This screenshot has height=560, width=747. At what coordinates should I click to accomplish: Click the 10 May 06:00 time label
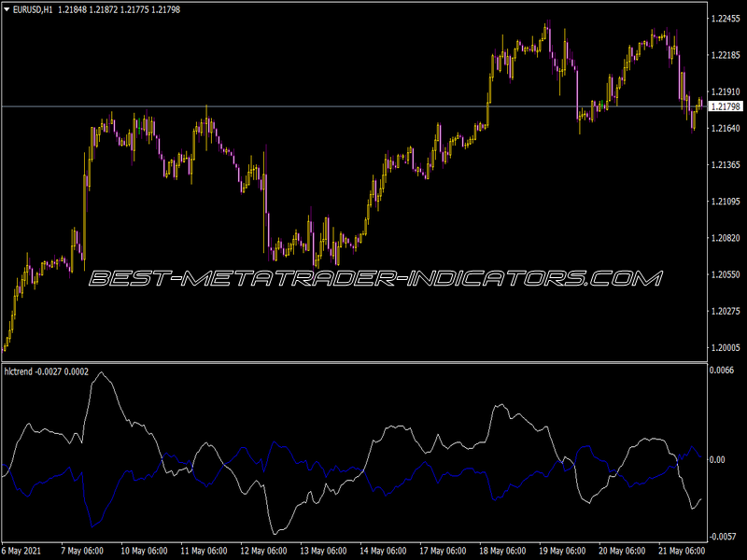coord(144,551)
